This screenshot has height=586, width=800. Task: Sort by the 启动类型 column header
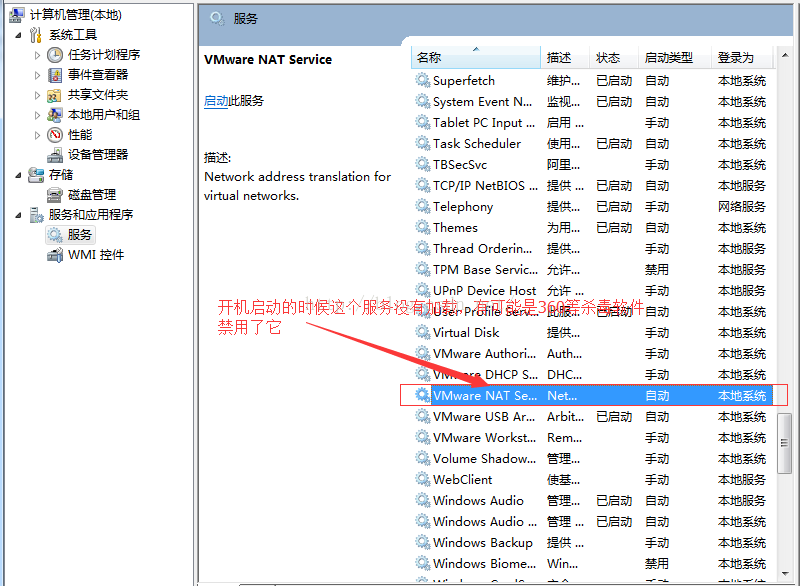[675, 58]
